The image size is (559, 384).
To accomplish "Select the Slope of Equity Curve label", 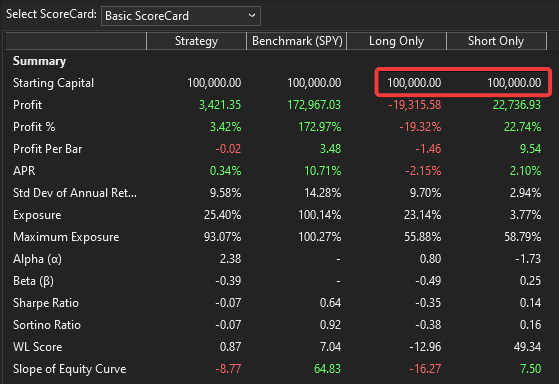I will pyautogui.click(x=70, y=369).
